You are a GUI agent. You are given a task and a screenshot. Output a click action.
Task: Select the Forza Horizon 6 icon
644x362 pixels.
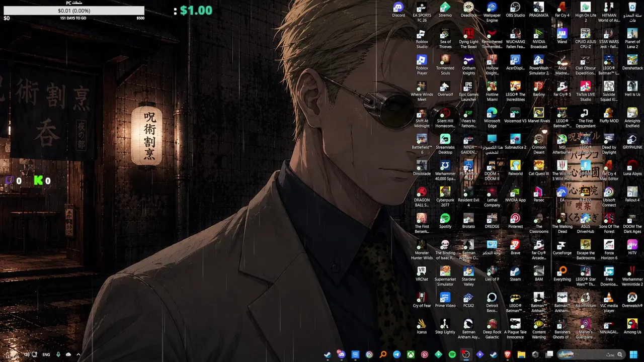(609, 250)
